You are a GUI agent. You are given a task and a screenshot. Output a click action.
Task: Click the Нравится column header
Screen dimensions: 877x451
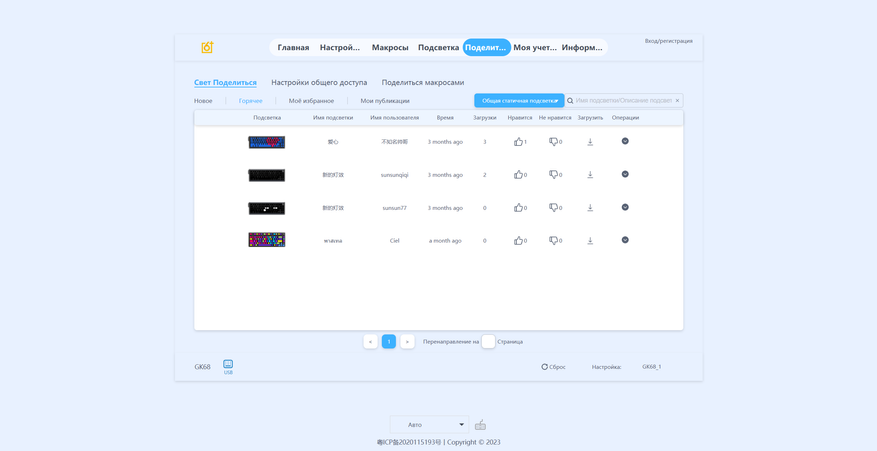click(x=520, y=118)
